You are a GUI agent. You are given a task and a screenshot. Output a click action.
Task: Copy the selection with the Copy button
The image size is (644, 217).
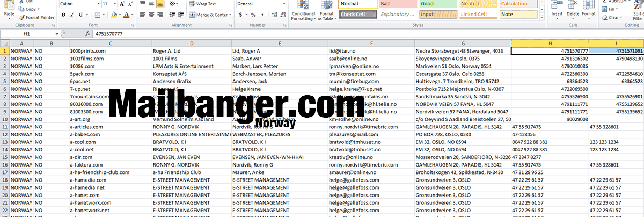pyautogui.click(x=28, y=9)
